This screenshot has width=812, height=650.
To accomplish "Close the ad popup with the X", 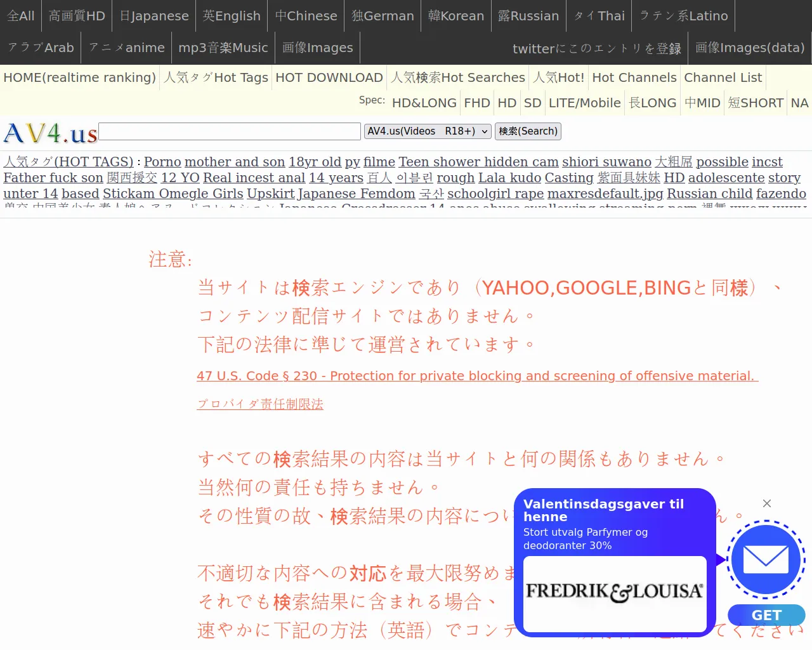I will point(767,503).
